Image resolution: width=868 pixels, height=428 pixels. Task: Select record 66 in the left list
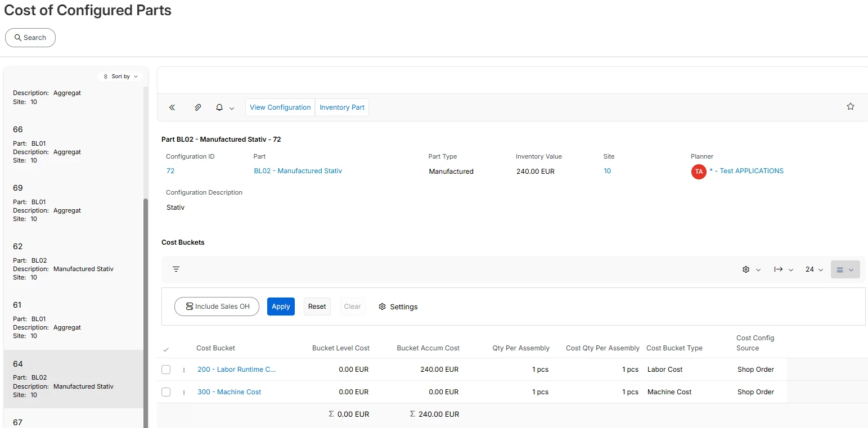click(x=74, y=145)
